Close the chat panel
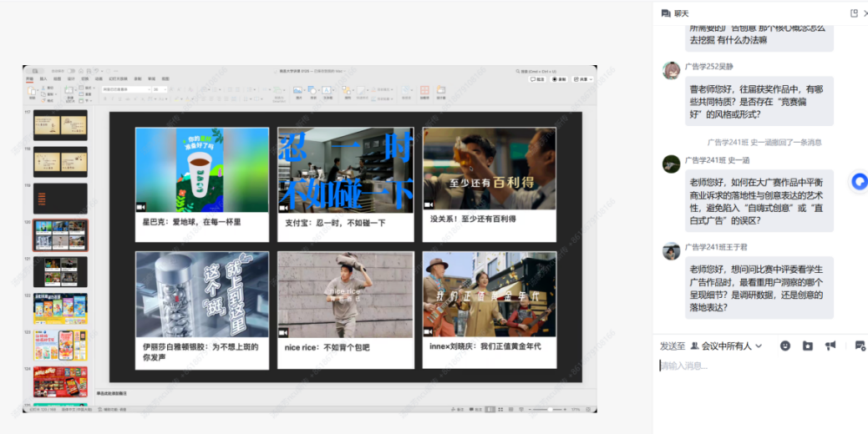868x434 pixels. (865, 13)
